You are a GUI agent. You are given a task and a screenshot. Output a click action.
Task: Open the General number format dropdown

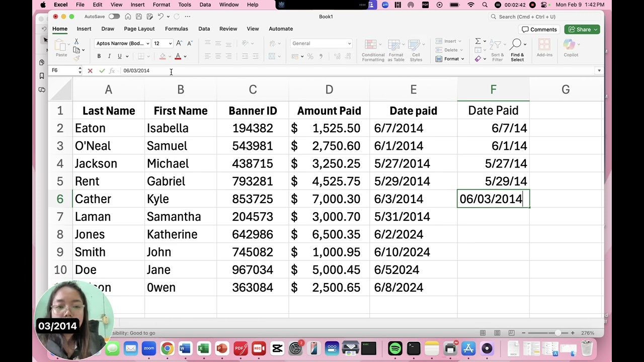coord(349,43)
